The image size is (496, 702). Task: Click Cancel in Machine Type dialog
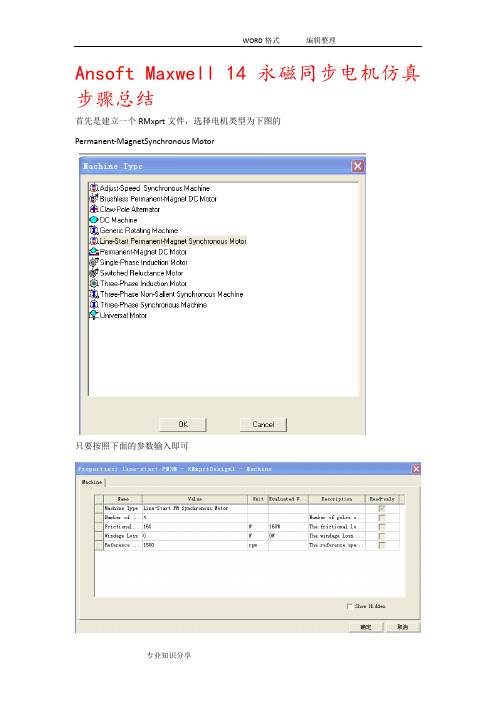263,424
